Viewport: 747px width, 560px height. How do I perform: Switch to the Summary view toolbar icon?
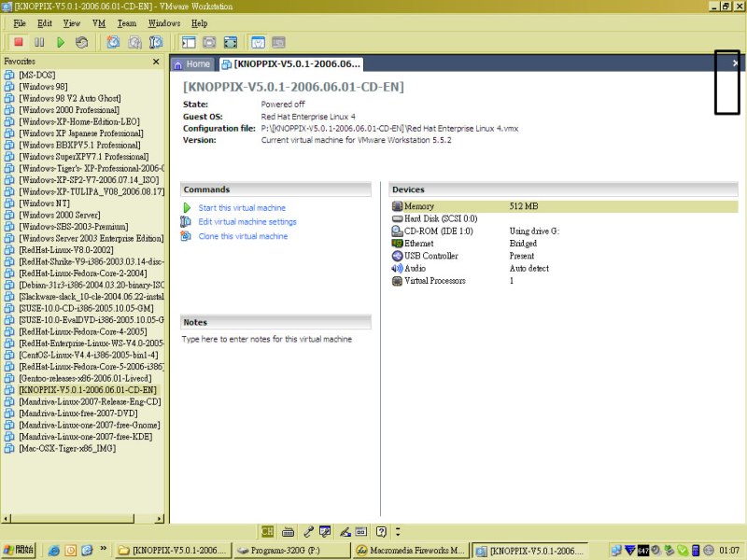(258, 42)
